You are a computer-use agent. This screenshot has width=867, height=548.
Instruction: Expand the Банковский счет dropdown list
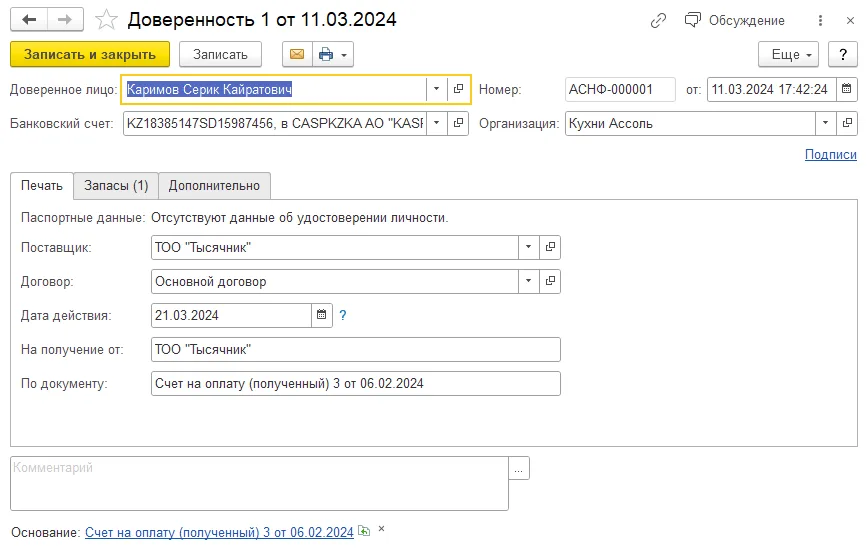(436, 123)
